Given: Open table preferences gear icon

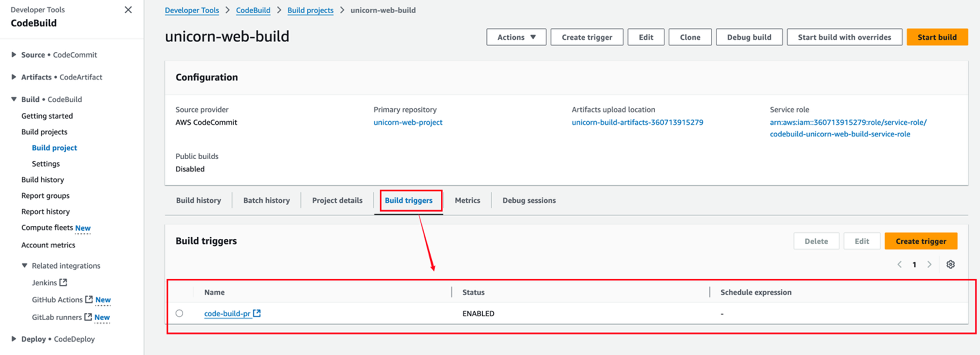Looking at the screenshot, I should point(950,264).
